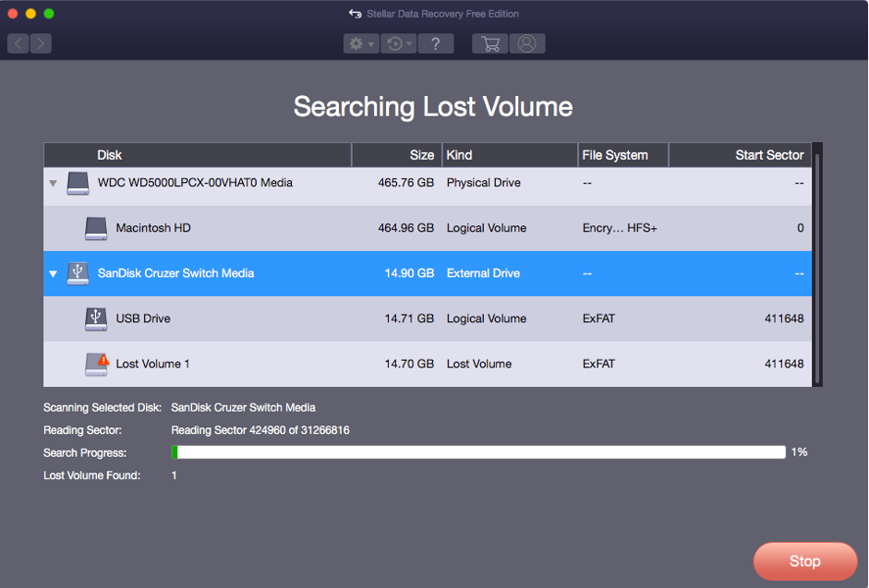The height and width of the screenshot is (588, 869).
Task: Click the Encry… HFS+ file system cell
Action: (x=620, y=228)
